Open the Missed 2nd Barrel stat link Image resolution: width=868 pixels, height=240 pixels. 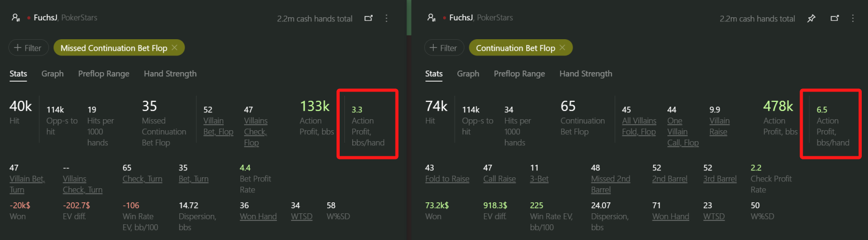coord(610,184)
